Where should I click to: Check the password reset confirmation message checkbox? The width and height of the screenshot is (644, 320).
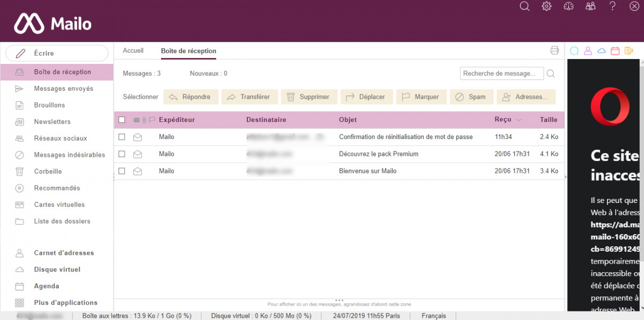122,137
